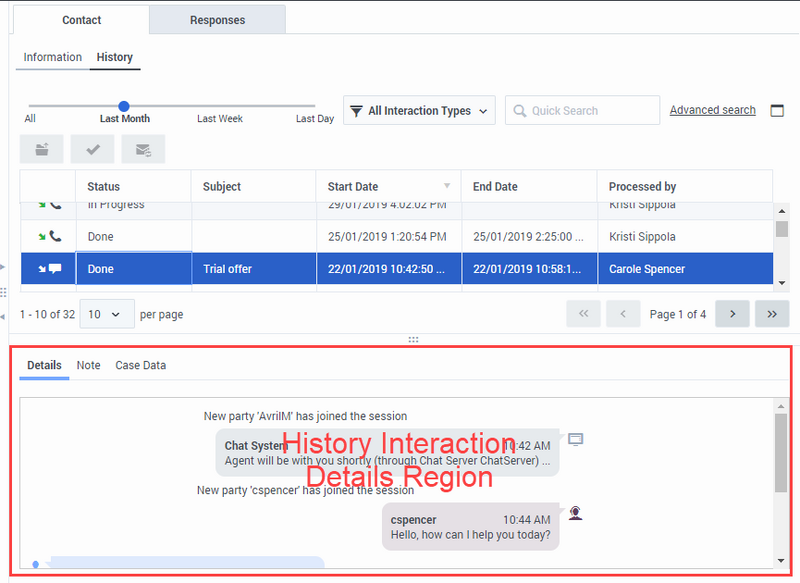
Task: Open the per page count dropdown
Action: pyautogui.click(x=106, y=314)
